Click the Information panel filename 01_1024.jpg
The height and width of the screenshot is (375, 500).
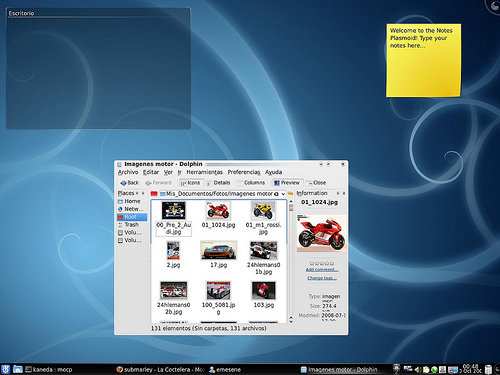pos(319,202)
